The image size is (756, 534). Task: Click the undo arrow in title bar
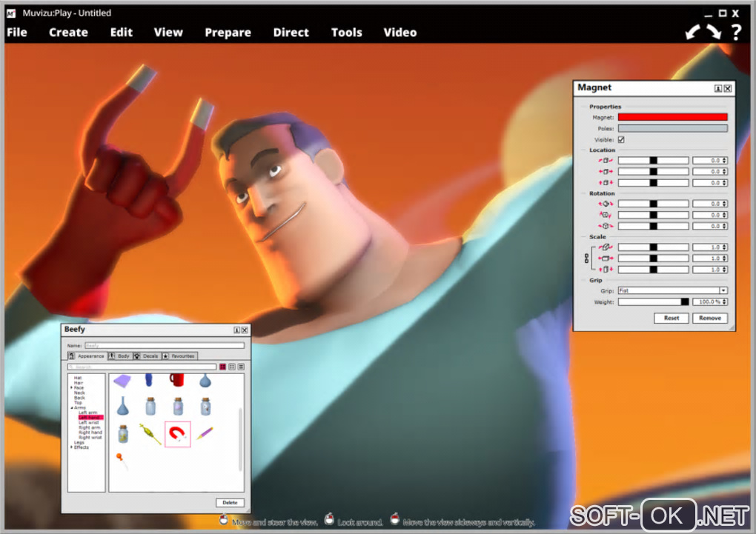point(692,32)
